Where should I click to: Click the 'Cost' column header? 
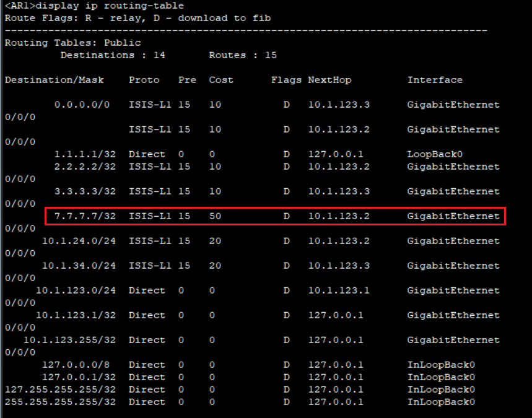point(221,80)
